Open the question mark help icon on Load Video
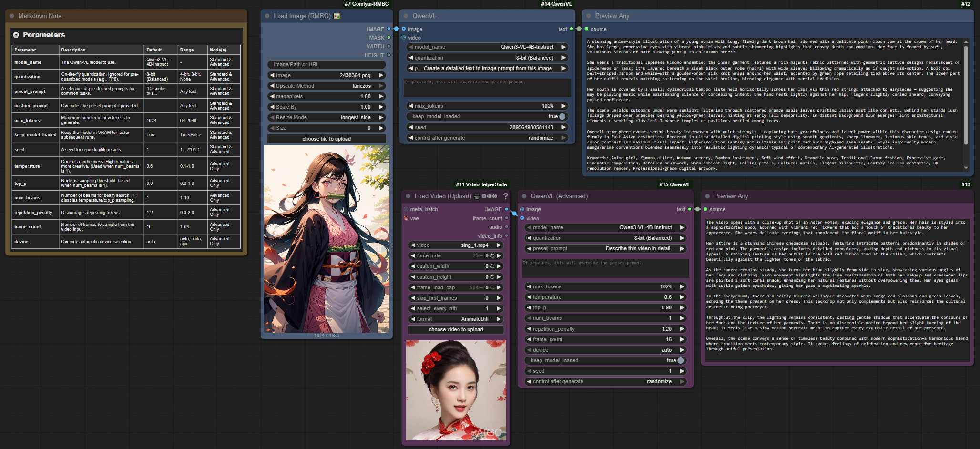 506,196
